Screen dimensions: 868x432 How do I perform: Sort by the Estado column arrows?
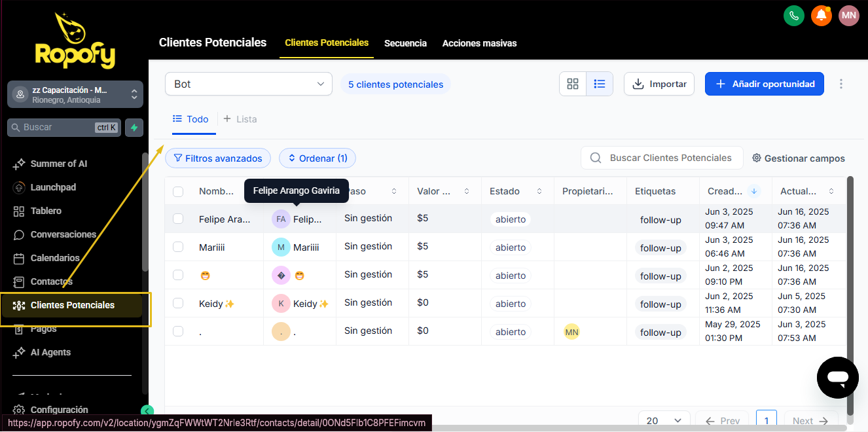pyautogui.click(x=539, y=191)
